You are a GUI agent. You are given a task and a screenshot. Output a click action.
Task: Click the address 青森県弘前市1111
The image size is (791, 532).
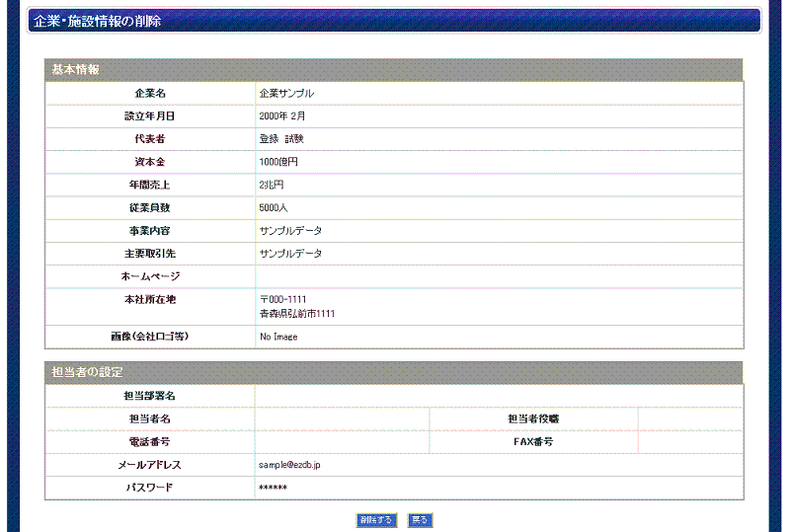(x=297, y=314)
